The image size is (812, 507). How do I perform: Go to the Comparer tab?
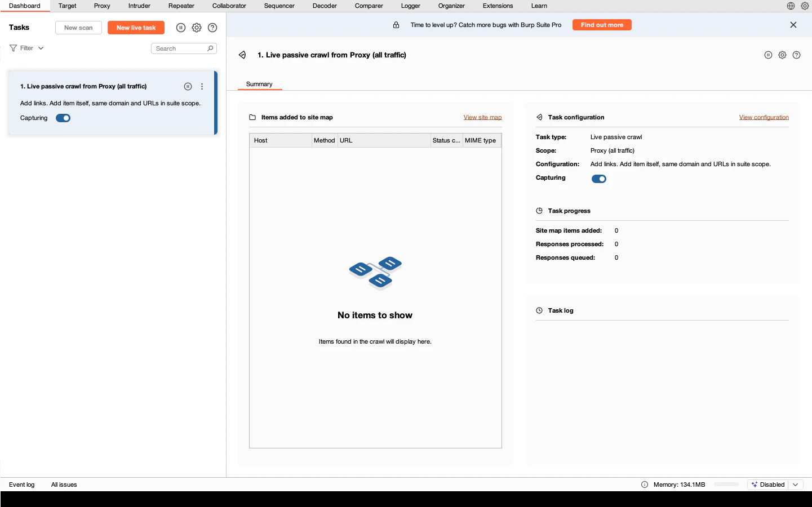tap(369, 6)
